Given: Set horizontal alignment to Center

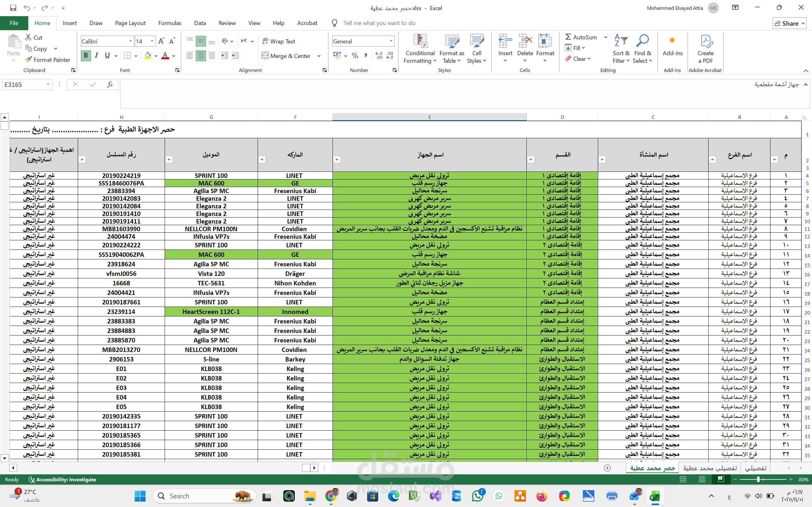Looking at the screenshot, I should pos(201,56).
